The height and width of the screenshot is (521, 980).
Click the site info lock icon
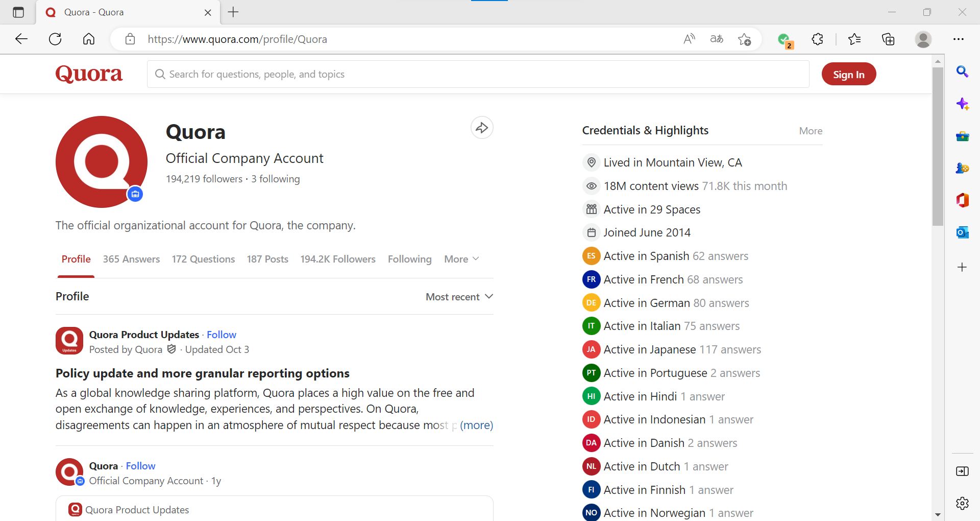pos(130,39)
